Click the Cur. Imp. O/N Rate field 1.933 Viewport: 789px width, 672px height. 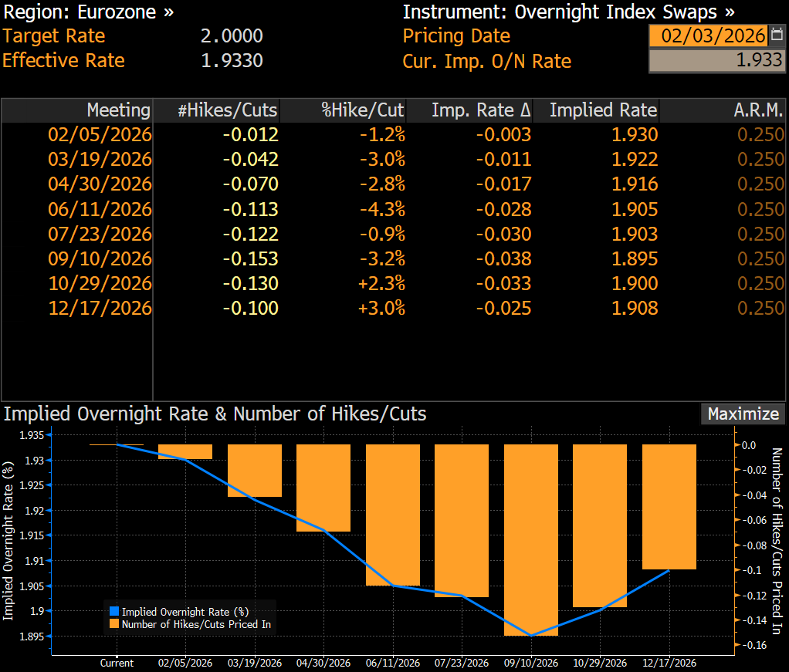click(717, 60)
